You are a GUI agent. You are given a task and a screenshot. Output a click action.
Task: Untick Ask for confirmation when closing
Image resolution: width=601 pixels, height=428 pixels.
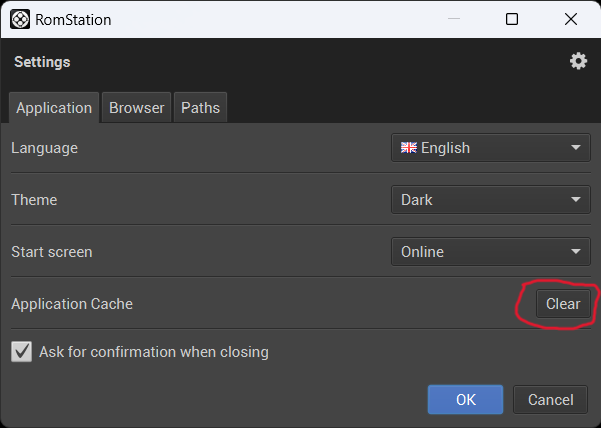(x=21, y=352)
